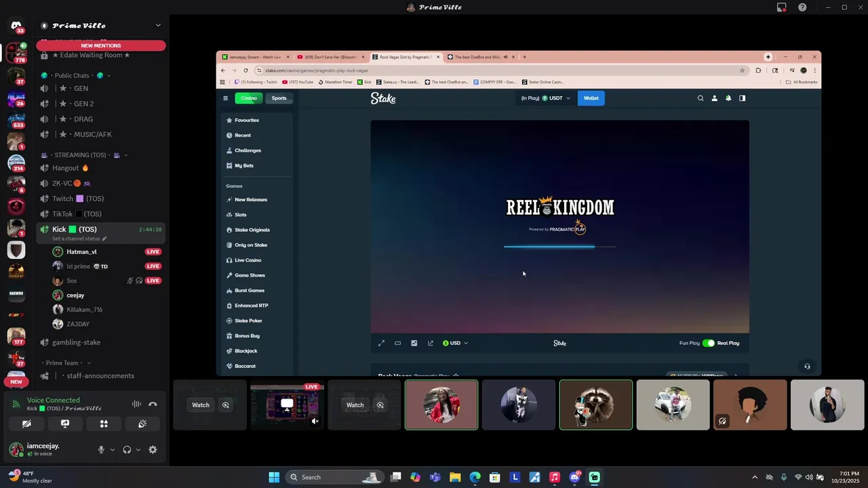Click the browser address bar
868x488 pixels.
point(500,70)
